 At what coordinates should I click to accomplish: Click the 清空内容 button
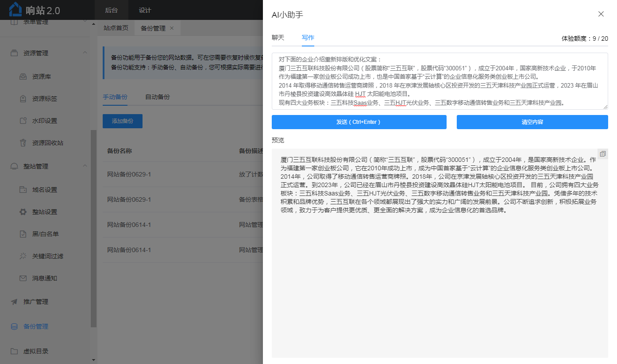point(532,122)
